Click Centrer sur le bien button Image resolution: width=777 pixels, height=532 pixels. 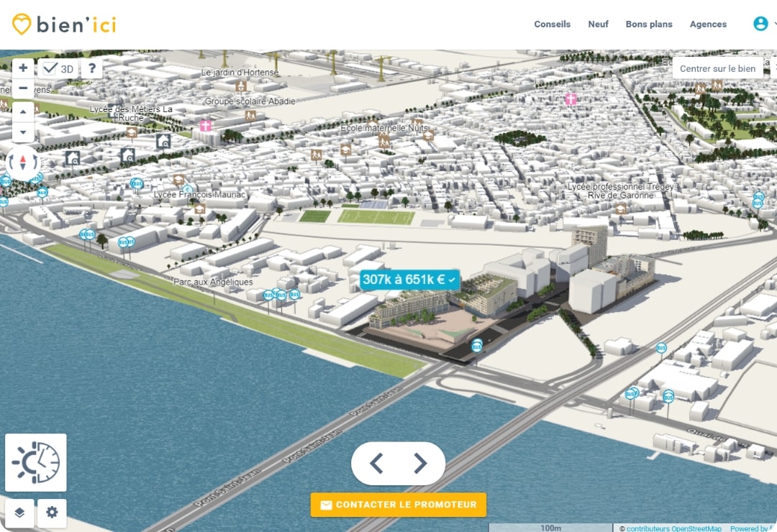click(717, 68)
